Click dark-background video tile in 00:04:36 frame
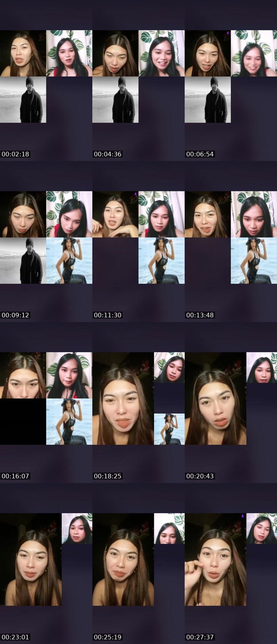277x644 pixels. pos(115,53)
